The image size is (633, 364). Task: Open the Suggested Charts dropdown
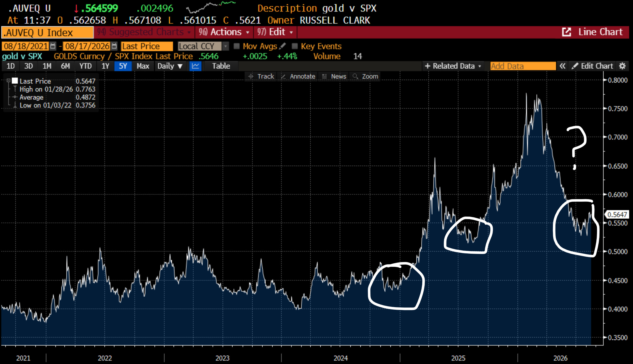click(x=144, y=32)
